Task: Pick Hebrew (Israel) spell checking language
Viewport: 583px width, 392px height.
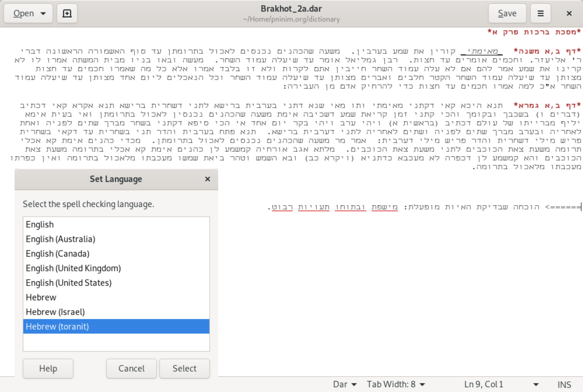Action: pyautogui.click(x=55, y=312)
